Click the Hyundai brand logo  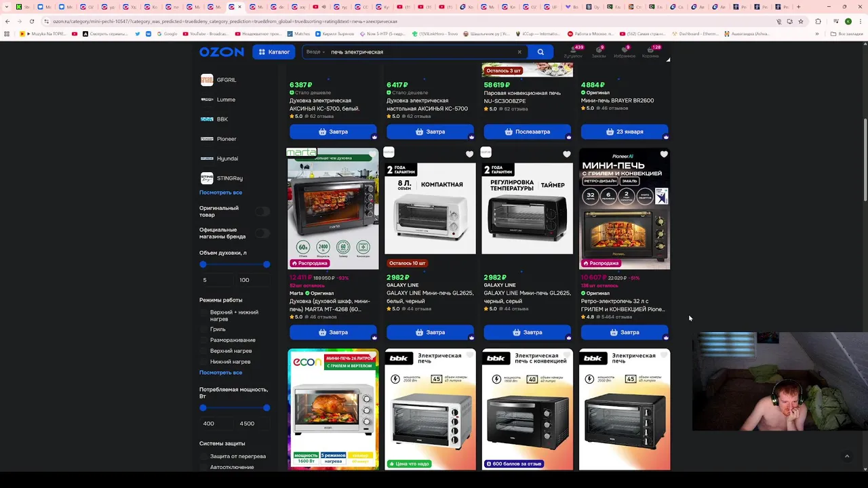[x=207, y=159]
